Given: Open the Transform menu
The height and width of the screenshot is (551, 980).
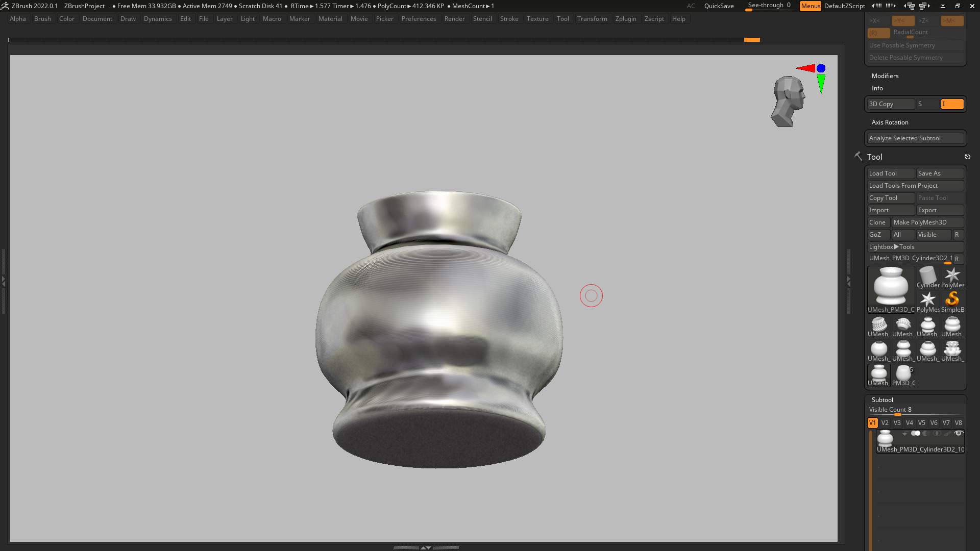Looking at the screenshot, I should pos(592,19).
